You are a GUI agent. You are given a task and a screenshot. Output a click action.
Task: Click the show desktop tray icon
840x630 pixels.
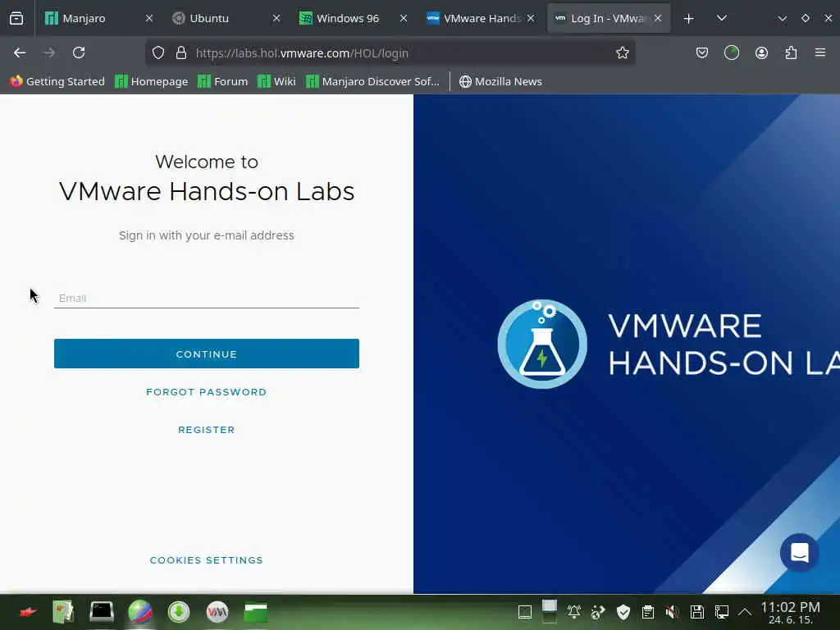click(525, 612)
